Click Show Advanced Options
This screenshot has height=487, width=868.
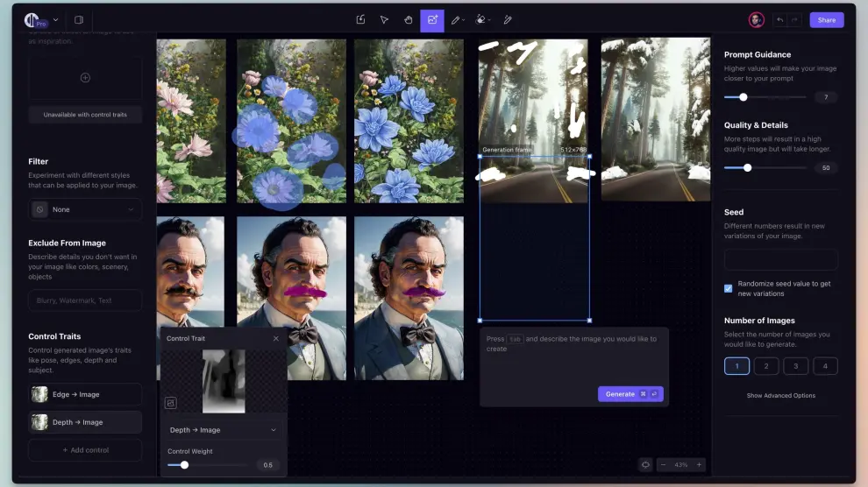780,396
